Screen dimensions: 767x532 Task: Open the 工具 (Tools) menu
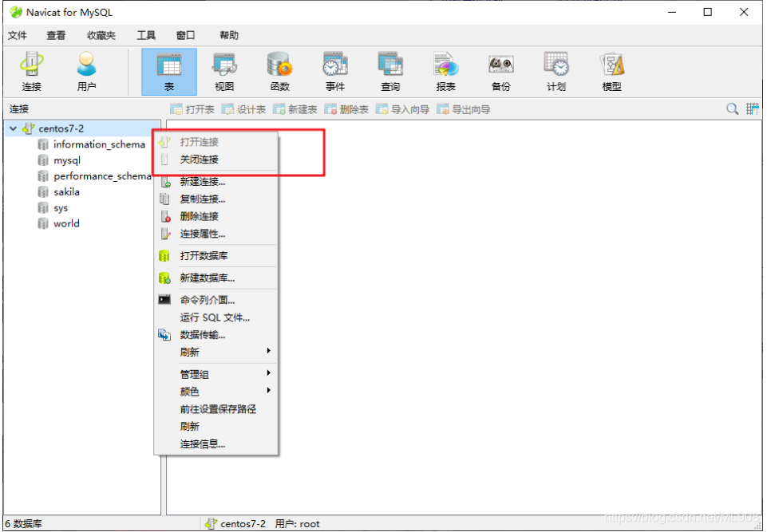coord(146,35)
